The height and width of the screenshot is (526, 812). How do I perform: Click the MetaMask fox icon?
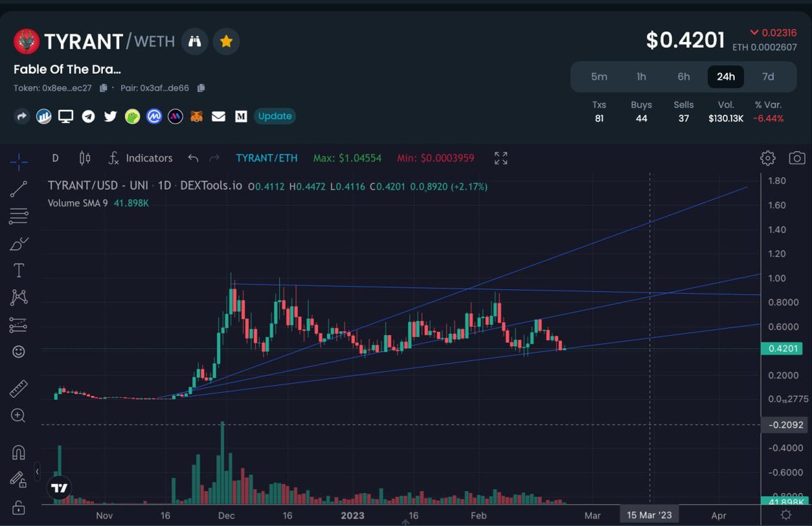click(x=197, y=116)
